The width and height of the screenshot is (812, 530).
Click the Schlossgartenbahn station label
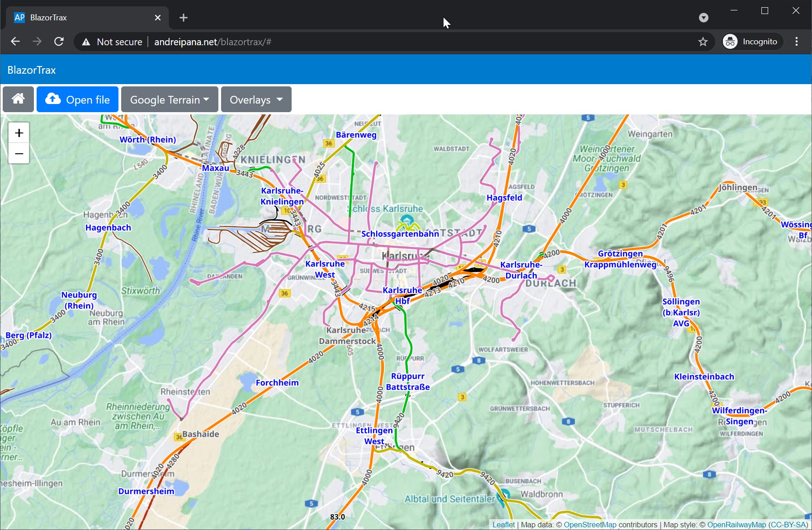coord(400,234)
